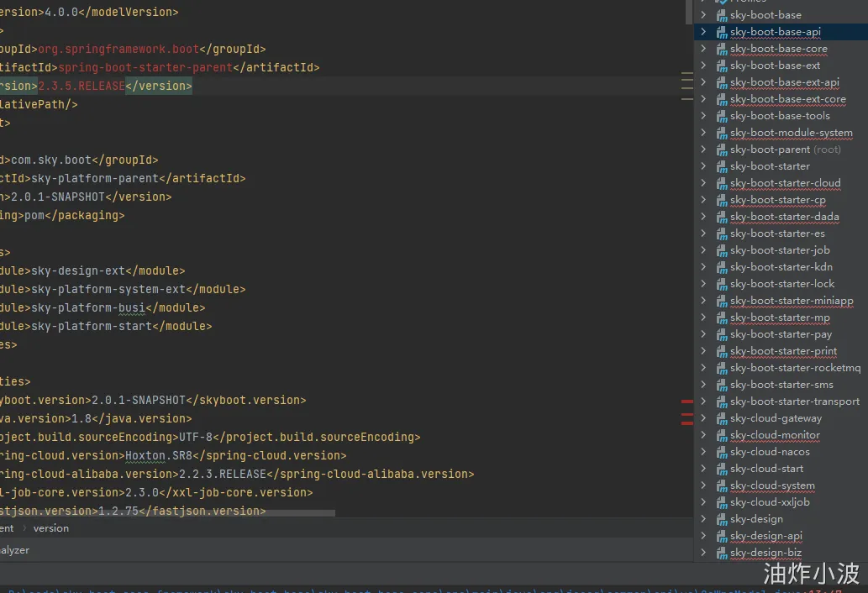Image resolution: width=868 pixels, height=593 pixels.
Task: Click the 1.2.75 fastjson version value
Action: [x=118, y=511]
